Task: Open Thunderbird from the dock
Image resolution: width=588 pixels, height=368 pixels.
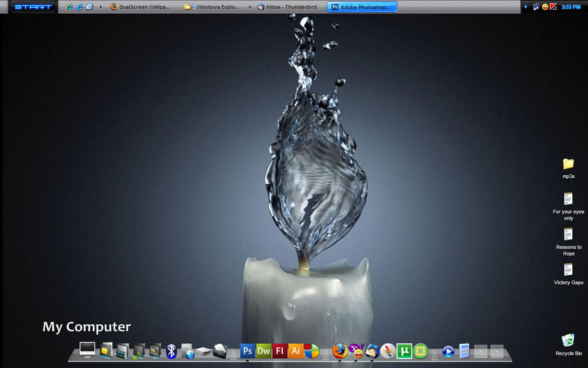Action: pyautogui.click(x=372, y=352)
